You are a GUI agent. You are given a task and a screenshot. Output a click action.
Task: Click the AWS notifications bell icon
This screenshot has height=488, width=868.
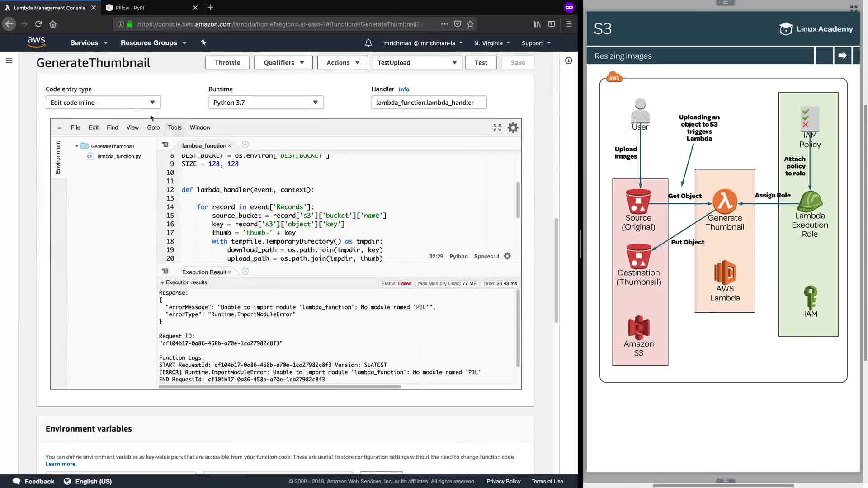tap(368, 43)
